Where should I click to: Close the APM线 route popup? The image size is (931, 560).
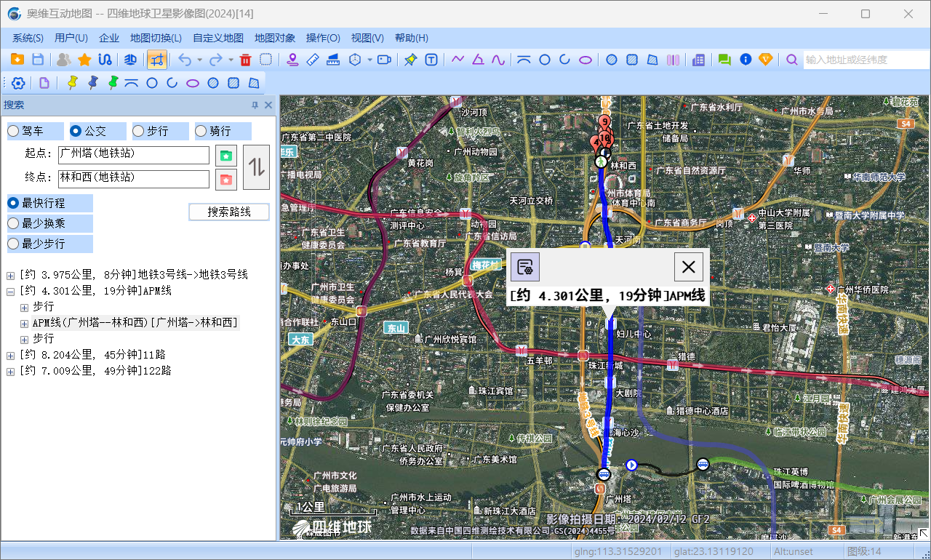click(x=688, y=267)
